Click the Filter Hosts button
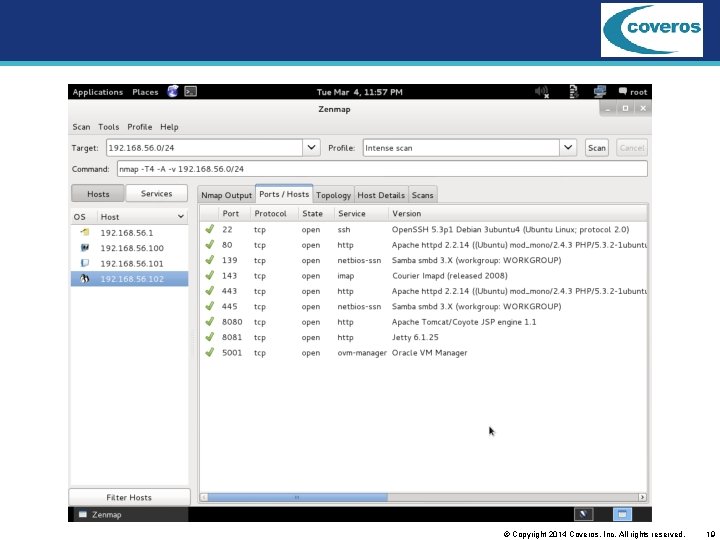 129,497
